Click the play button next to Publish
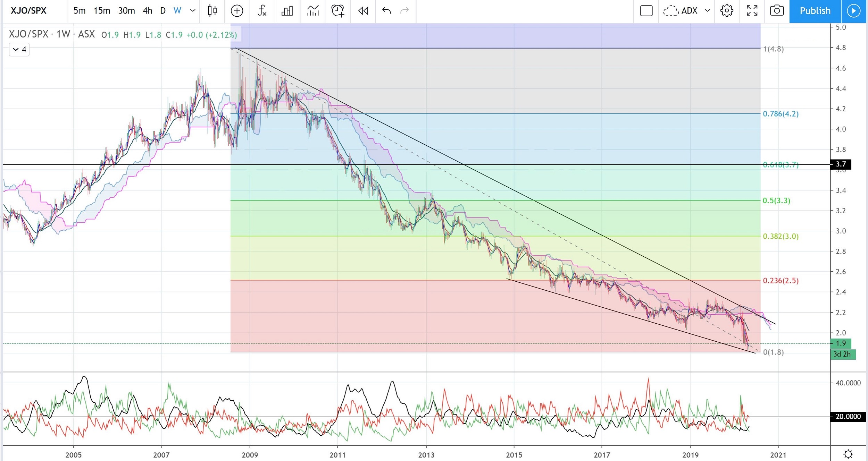The height and width of the screenshot is (461, 868). [x=854, y=11]
